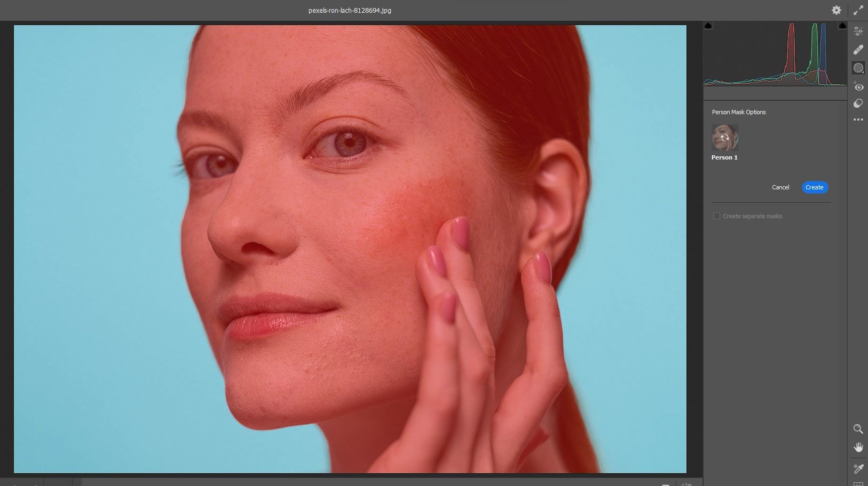
Task: Open the Presets overlapping circles icon
Action: 858,103
